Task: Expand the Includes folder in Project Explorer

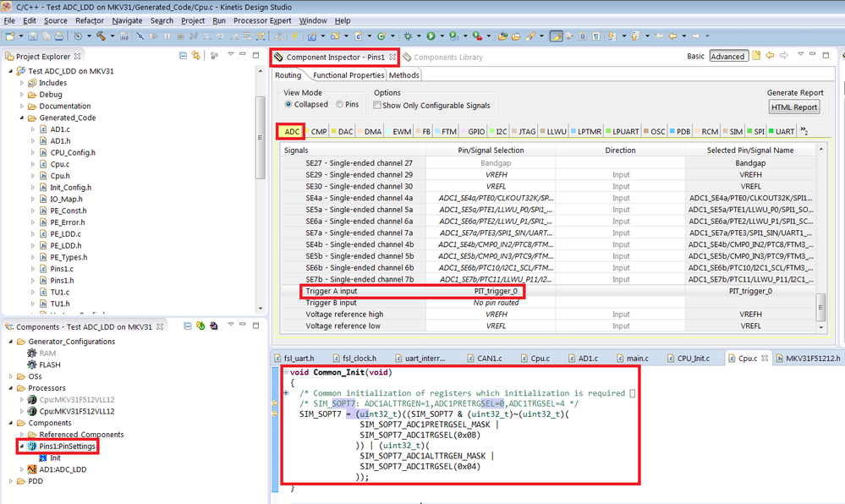Action: pyautogui.click(x=22, y=83)
